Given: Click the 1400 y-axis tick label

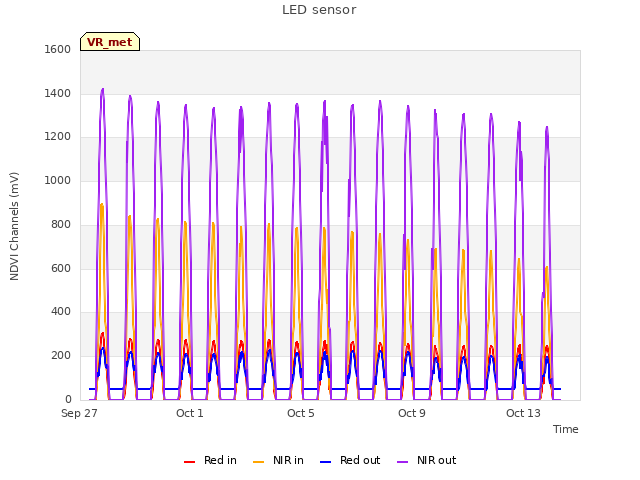Looking at the screenshot, I should (x=58, y=93).
